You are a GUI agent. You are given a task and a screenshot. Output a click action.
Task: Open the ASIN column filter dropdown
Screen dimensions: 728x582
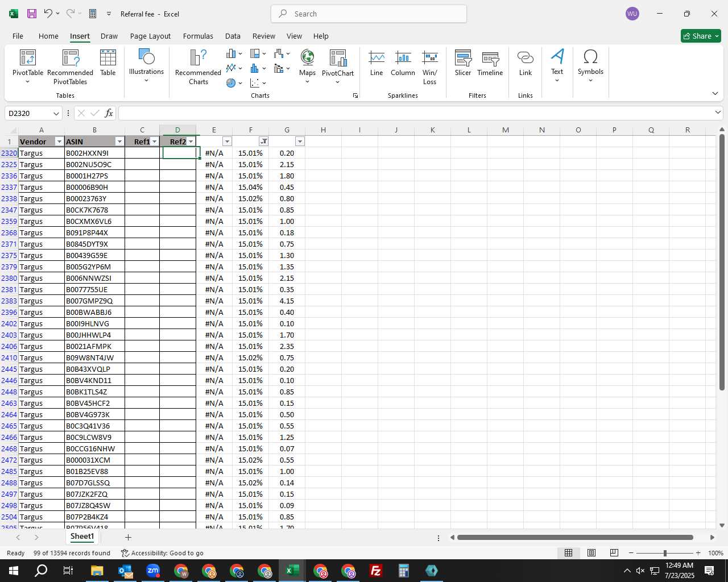pyautogui.click(x=119, y=142)
